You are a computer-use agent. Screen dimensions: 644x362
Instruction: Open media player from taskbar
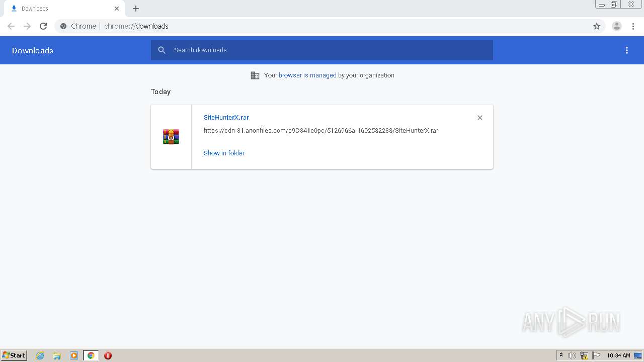coord(74,355)
